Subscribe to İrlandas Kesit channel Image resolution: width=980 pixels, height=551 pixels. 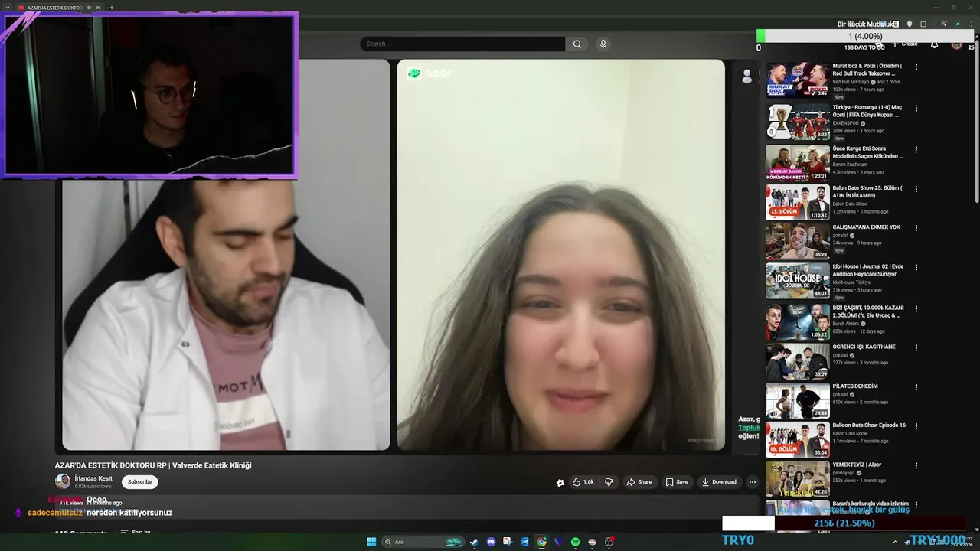click(x=139, y=482)
